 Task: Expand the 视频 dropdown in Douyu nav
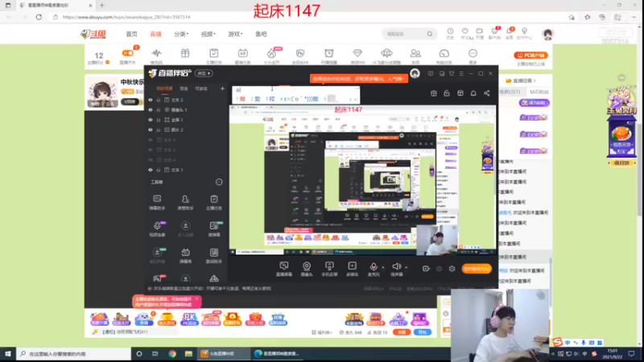click(x=208, y=34)
